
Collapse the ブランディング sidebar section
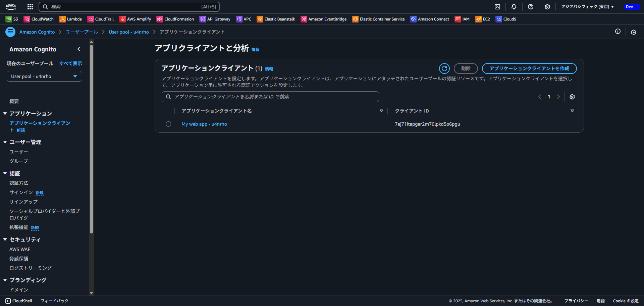point(5,280)
